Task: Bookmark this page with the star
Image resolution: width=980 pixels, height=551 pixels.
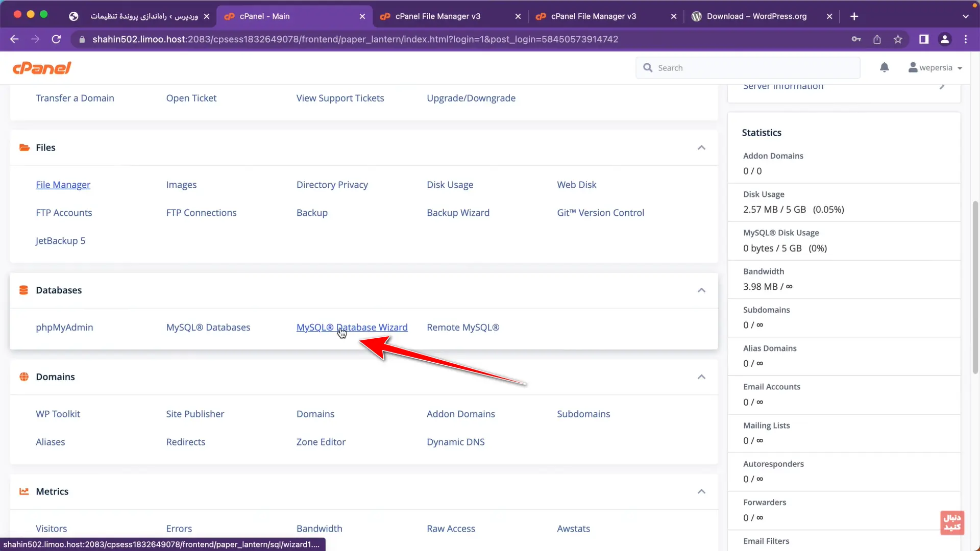Action: [898, 39]
